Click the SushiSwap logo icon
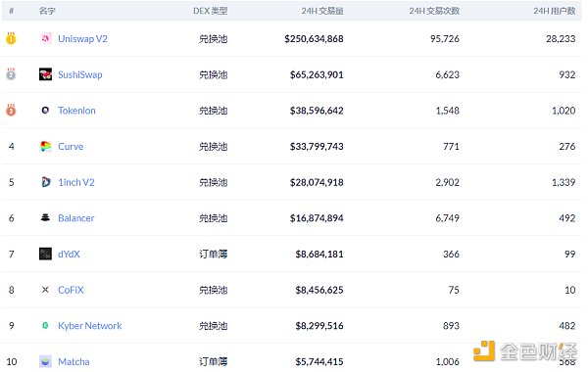 [45, 74]
